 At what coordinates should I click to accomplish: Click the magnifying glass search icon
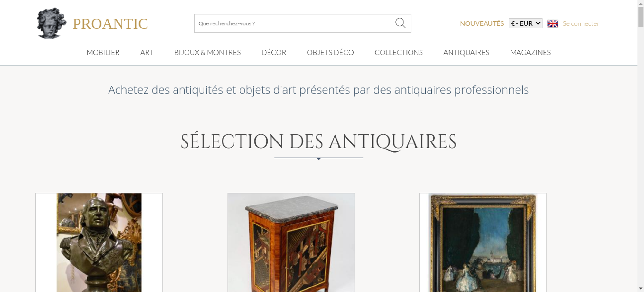[400, 23]
